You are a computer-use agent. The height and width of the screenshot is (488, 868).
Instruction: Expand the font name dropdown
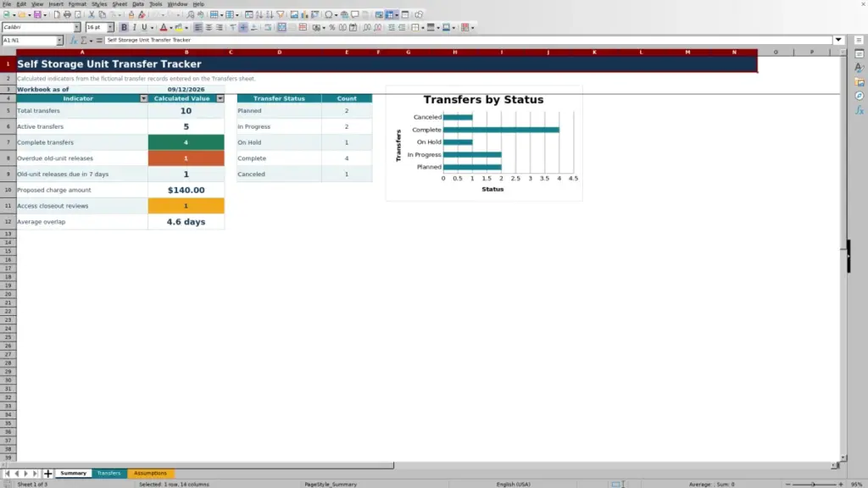pos(77,27)
